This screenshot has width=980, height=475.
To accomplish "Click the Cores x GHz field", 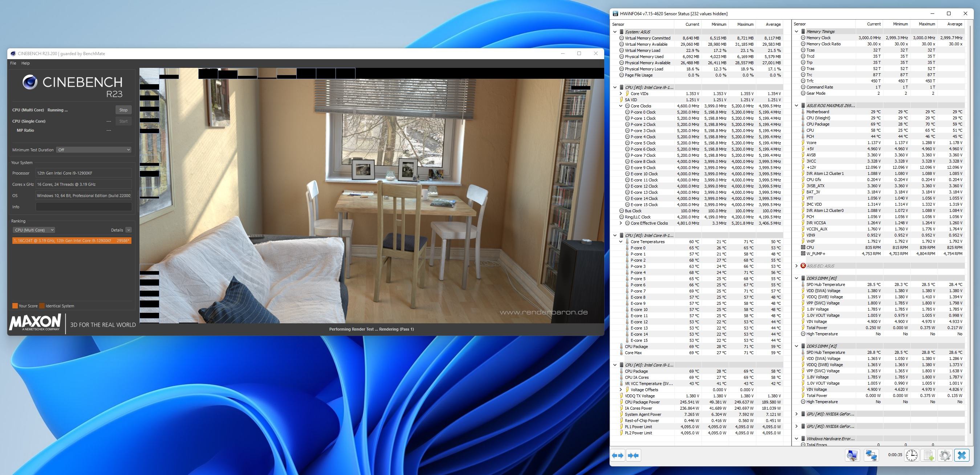I will (84, 184).
